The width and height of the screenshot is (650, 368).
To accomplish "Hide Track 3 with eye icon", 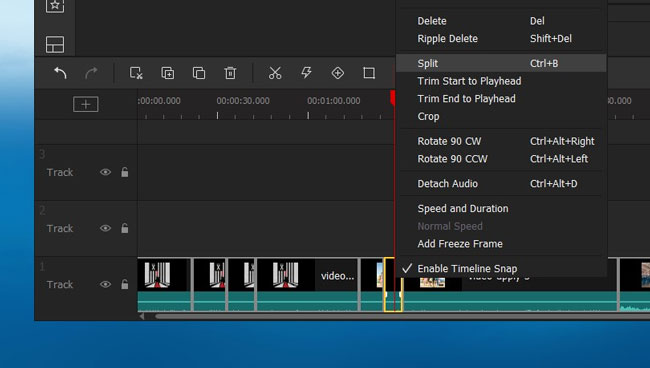I will [x=105, y=172].
